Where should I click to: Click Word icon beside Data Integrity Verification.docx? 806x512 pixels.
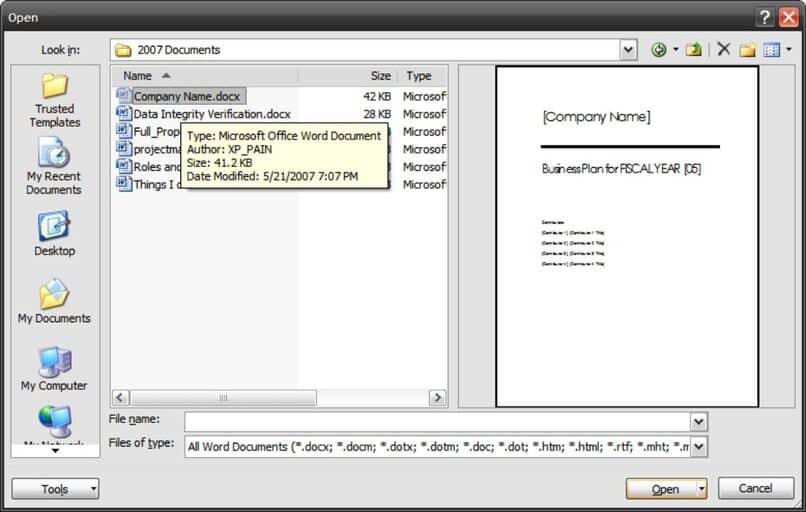coord(123,113)
